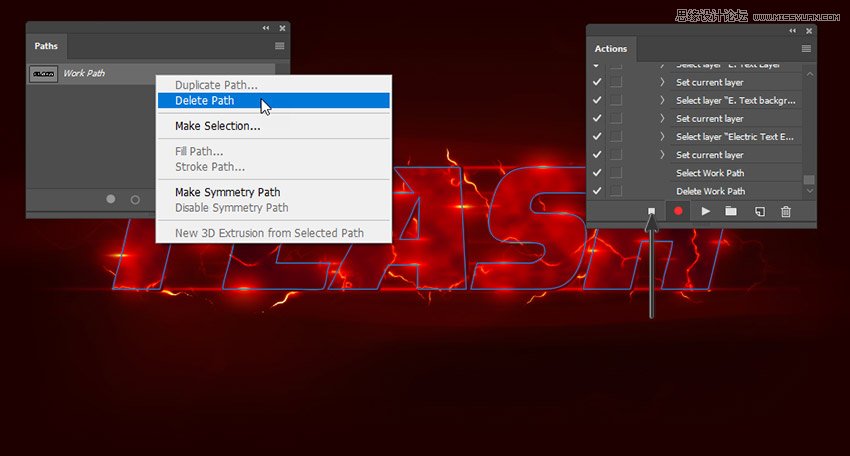Fill path with foreground color icon
This screenshot has height=456, width=850.
pyautogui.click(x=111, y=199)
